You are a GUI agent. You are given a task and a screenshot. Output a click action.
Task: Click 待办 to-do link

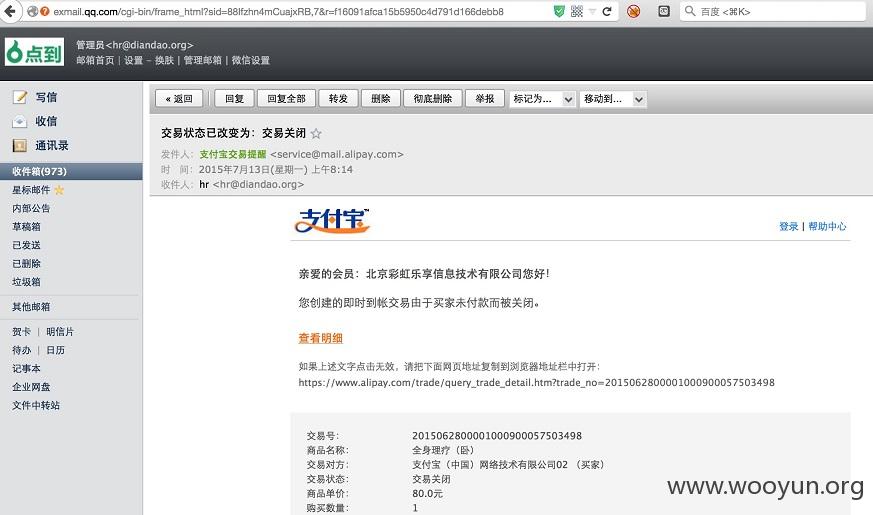(22, 350)
